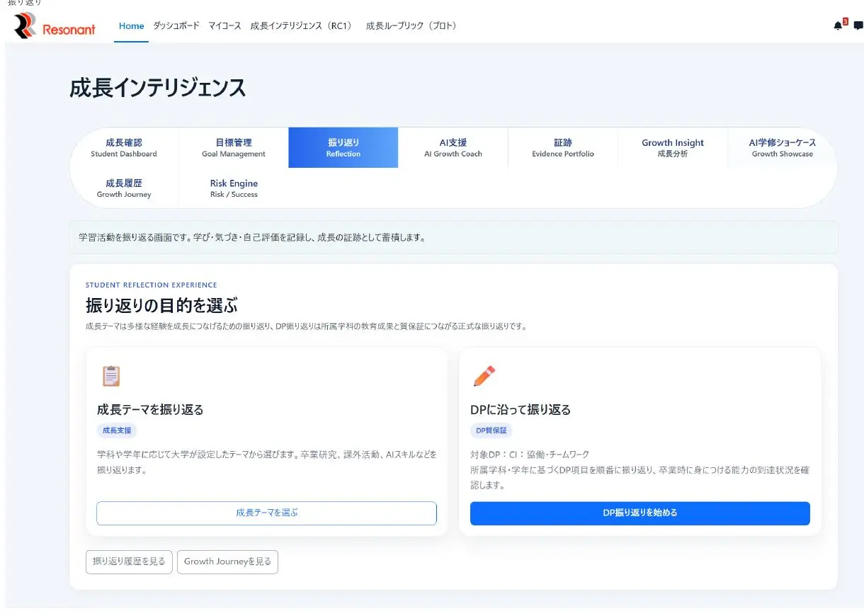Click the clipboard icon in 成長テーマ card
864x616 pixels.
[110, 376]
